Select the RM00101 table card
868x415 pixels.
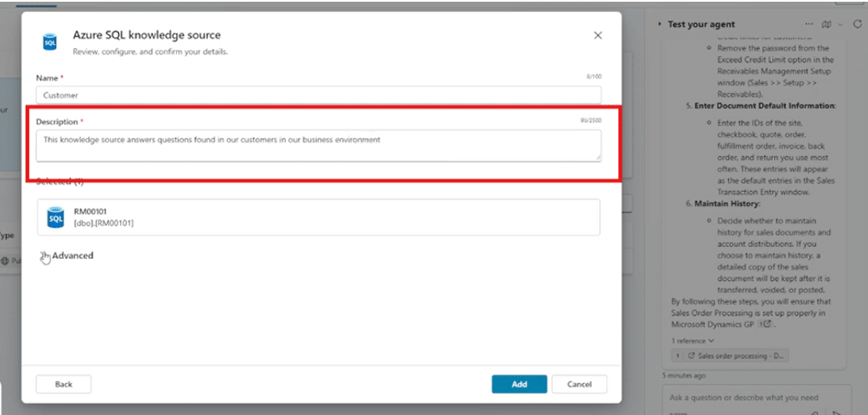coord(319,217)
